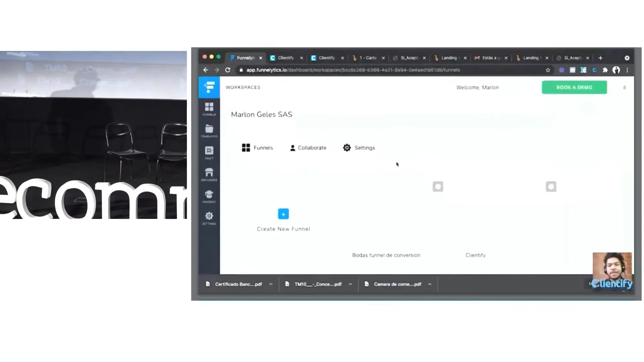Switch to the Collaborate tab
This screenshot has width=644, height=362.
[308, 148]
